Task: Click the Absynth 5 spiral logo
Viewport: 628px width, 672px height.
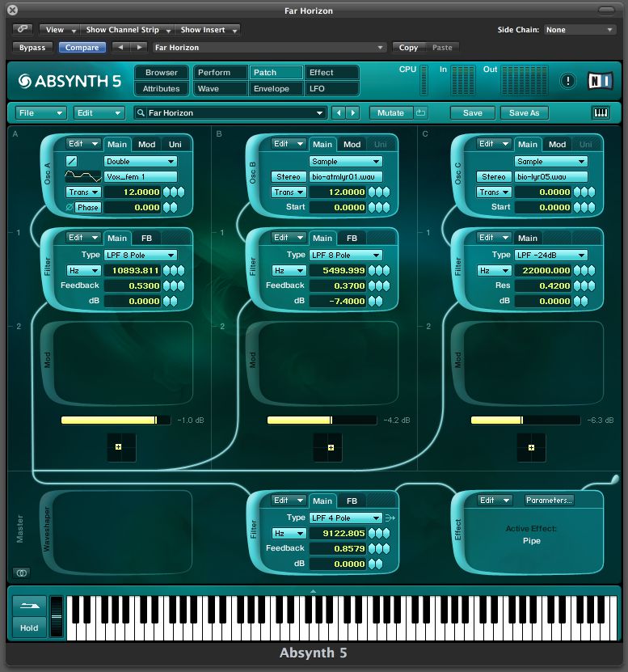Action: (25, 81)
